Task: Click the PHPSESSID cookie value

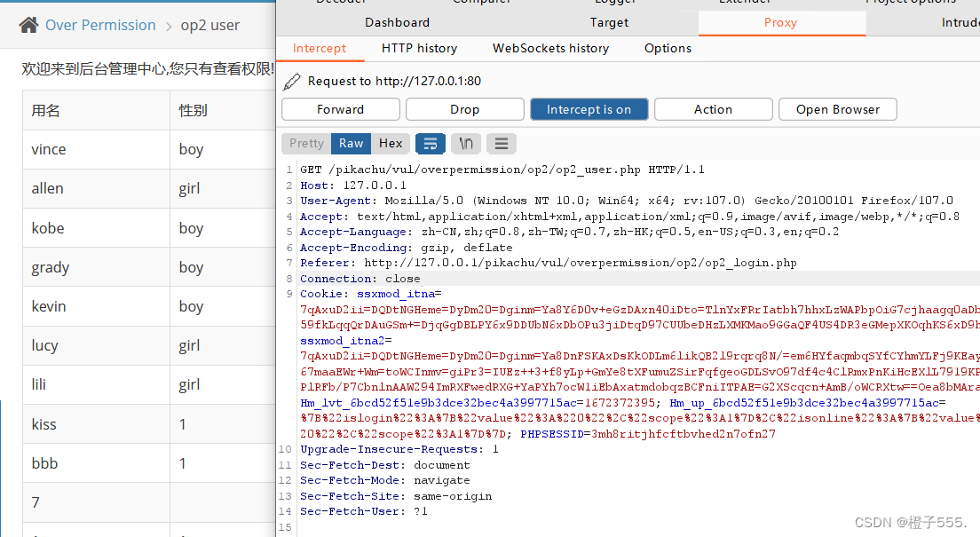Action: click(684, 434)
